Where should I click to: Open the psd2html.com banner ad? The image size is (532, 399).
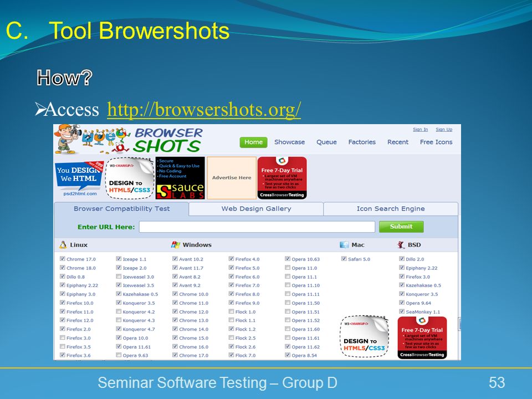click(x=80, y=178)
